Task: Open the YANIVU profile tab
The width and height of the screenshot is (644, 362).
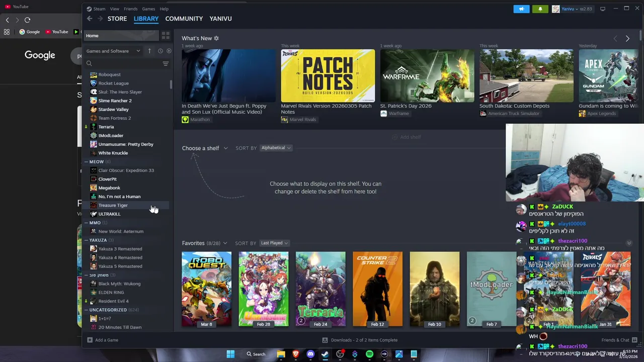Action: [x=220, y=19]
